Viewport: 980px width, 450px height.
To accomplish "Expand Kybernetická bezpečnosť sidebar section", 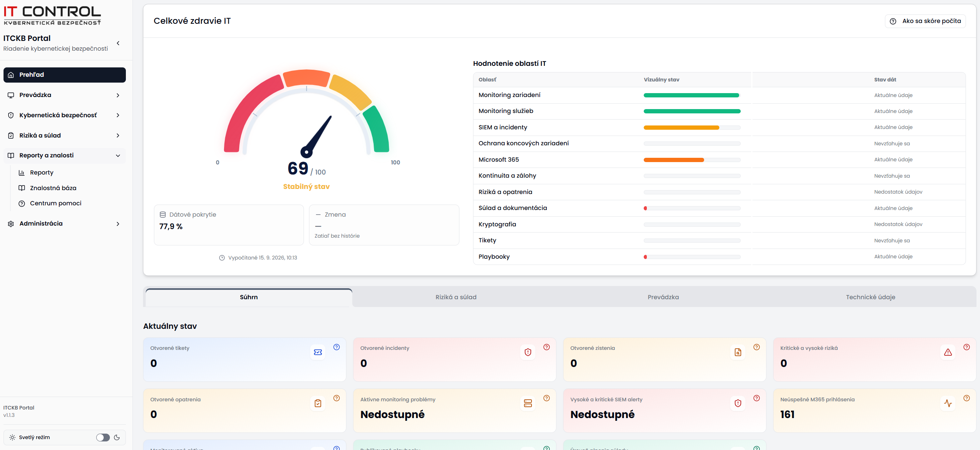I will (x=65, y=115).
